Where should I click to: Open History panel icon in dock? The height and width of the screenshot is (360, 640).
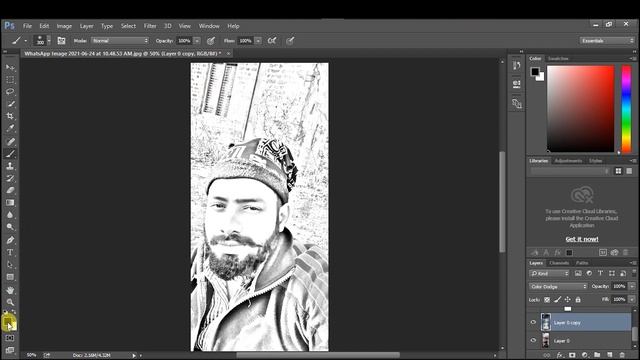point(516,66)
